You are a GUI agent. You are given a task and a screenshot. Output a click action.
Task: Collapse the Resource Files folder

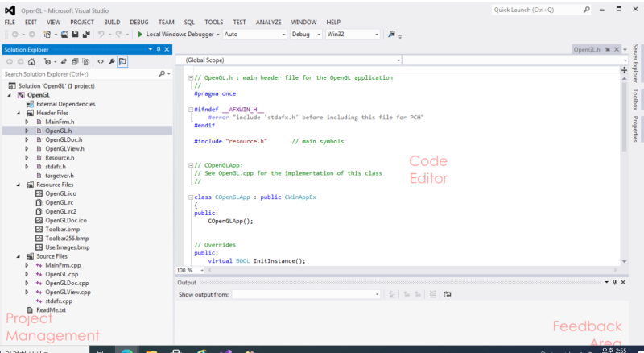[18, 185]
